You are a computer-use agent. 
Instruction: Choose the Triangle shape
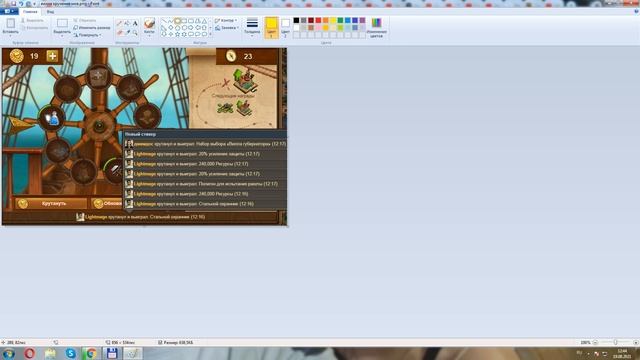click(x=204, y=21)
